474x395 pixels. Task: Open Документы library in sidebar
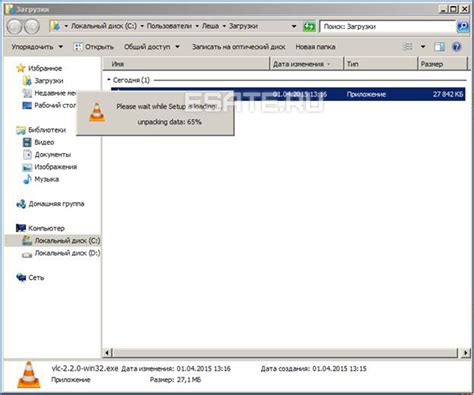53,155
